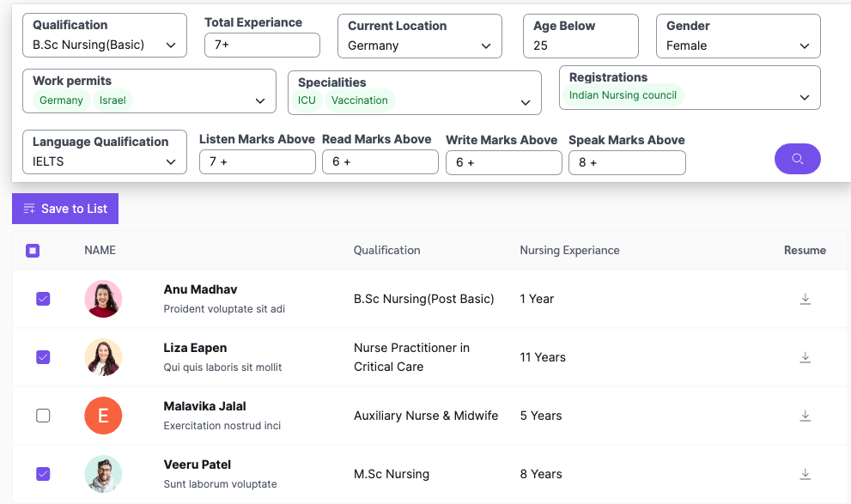Click the Nursing Experiance column header
This screenshot has width=851, height=504.
[569, 250]
